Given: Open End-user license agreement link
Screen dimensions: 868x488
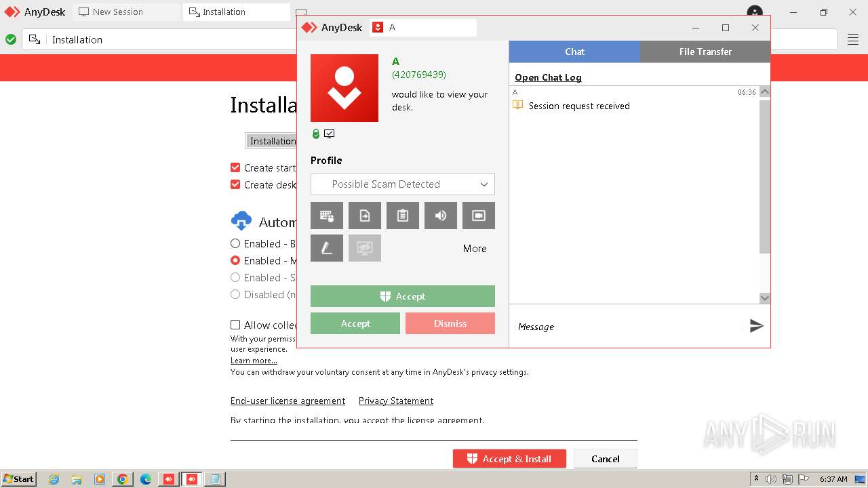Looking at the screenshot, I should (x=288, y=401).
